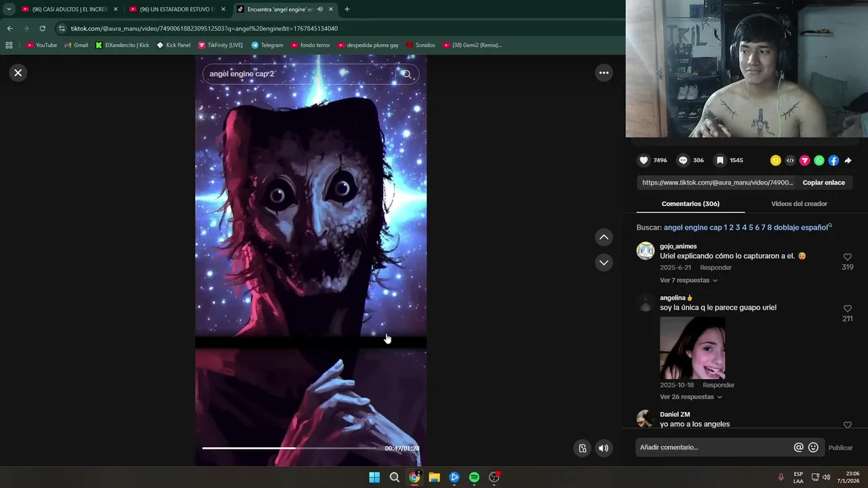The width and height of the screenshot is (868, 488).
Task: Open Spotify from the taskbar
Action: (474, 477)
